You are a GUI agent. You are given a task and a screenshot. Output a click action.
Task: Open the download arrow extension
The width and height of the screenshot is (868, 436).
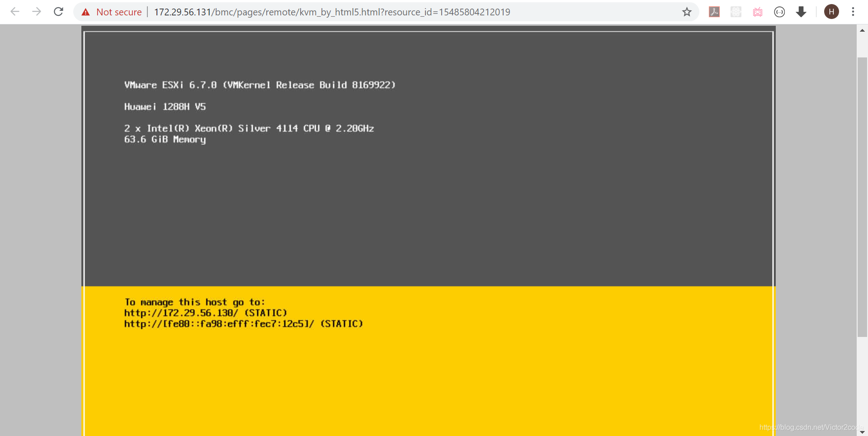pyautogui.click(x=801, y=12)
